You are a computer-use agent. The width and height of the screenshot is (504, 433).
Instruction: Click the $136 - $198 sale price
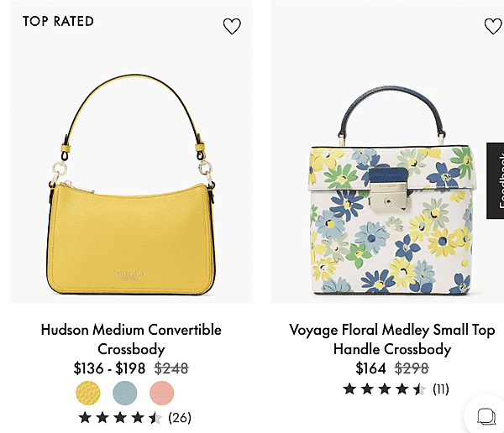109,368
